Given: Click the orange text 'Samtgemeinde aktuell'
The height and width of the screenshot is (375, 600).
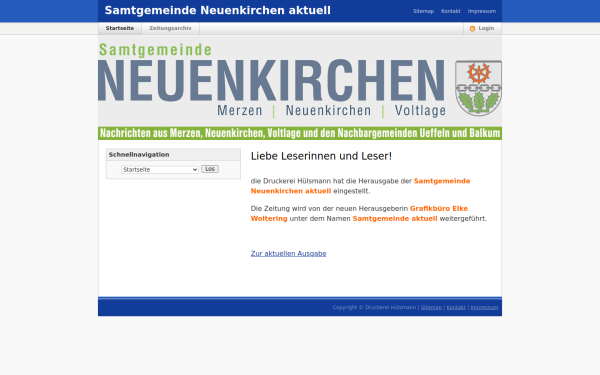Looking at the screenshot, I should (x=395, y=218).
